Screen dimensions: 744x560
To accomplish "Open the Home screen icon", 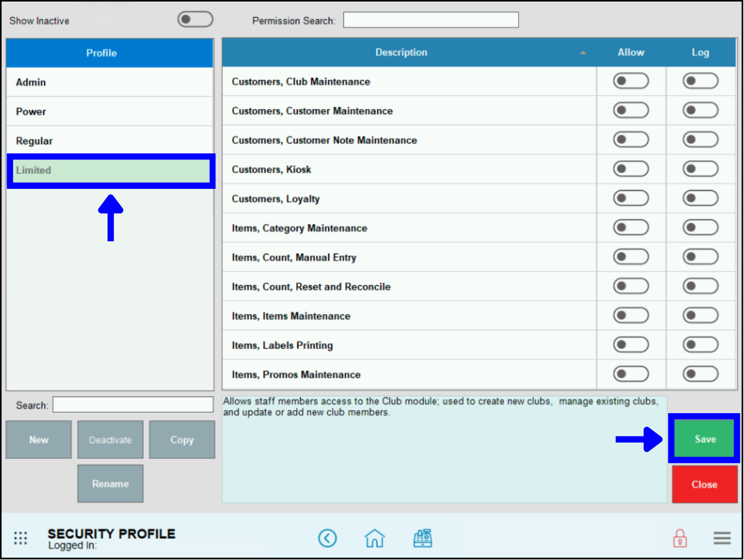I will point(374,538).
